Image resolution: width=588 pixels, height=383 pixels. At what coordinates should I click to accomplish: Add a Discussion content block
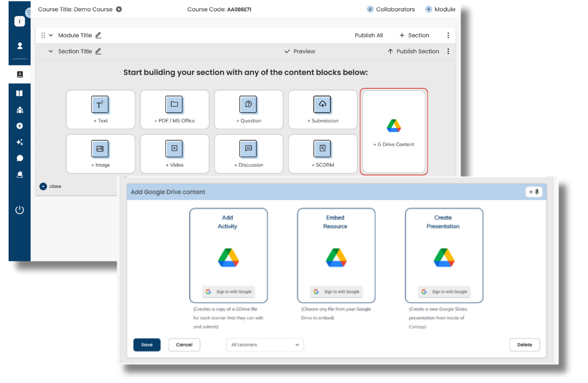(249, 154)
